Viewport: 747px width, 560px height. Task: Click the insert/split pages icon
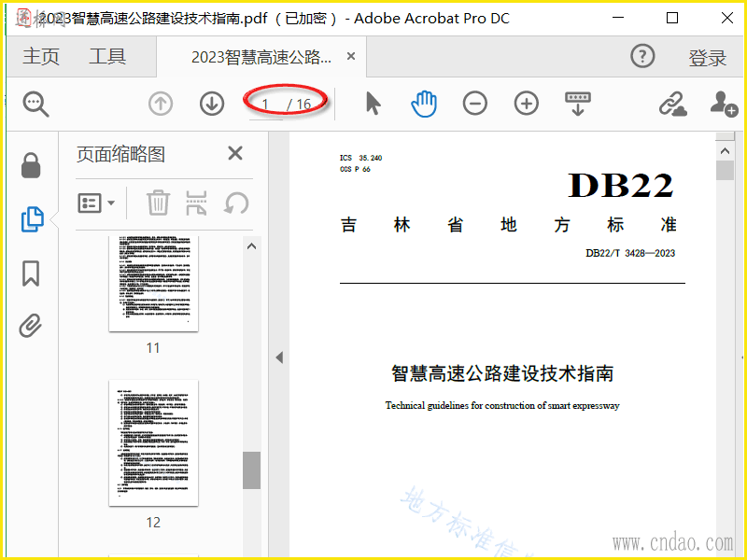pos(196,203)
